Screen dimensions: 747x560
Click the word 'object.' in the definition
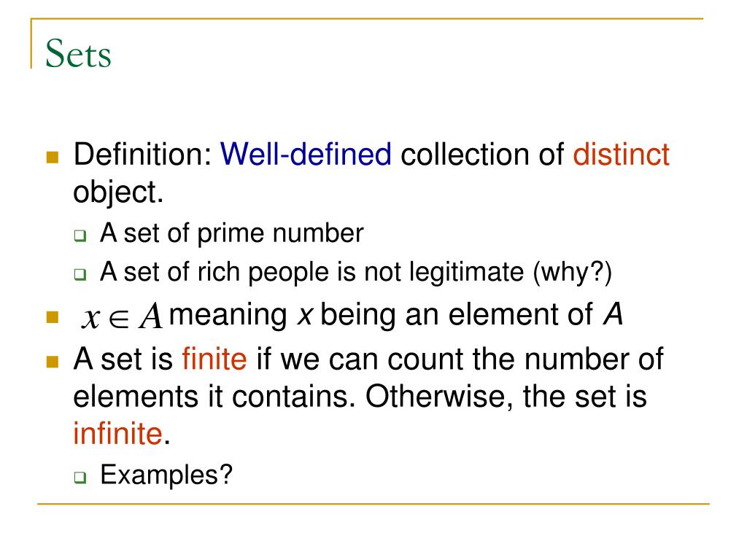118,192
